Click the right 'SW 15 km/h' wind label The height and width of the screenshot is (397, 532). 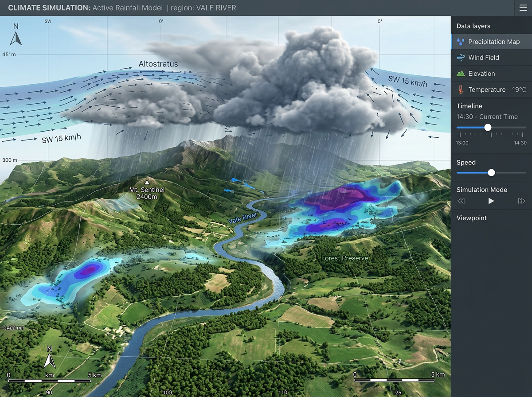408,81
